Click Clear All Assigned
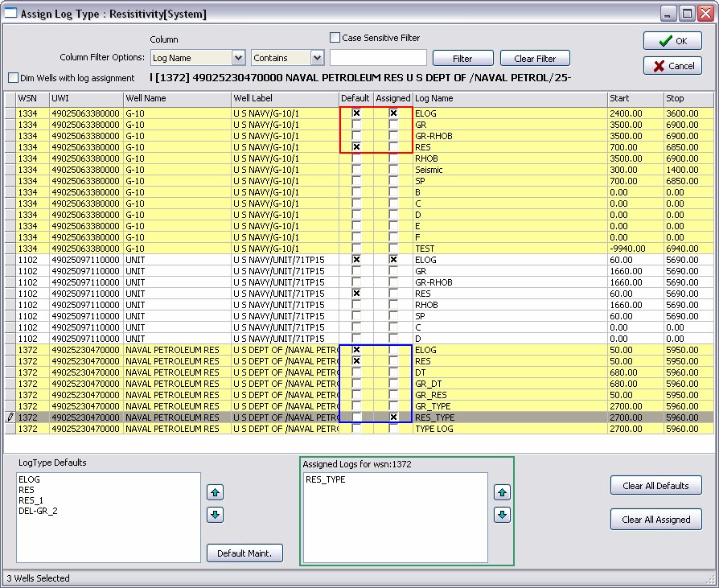719x588 pixels. [655, 520]
